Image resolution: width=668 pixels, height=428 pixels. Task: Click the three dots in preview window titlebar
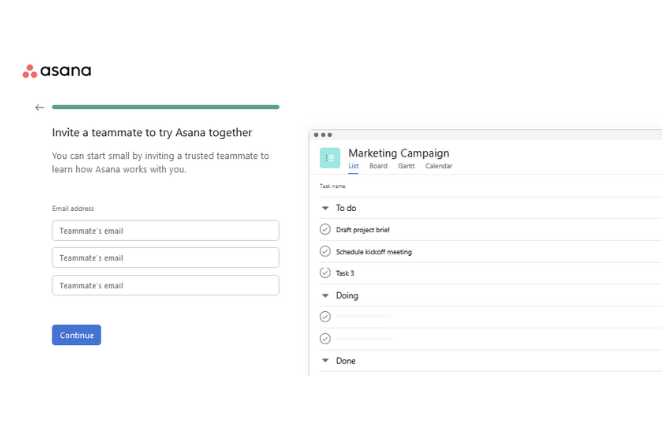[323, 135]
